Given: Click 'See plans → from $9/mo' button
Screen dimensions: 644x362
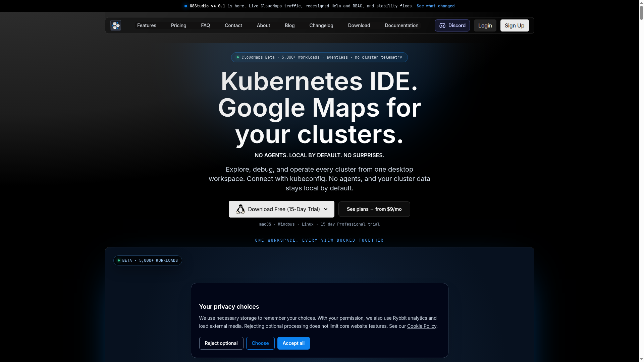Looking at the screenshot, I should [x=374, y=209].
